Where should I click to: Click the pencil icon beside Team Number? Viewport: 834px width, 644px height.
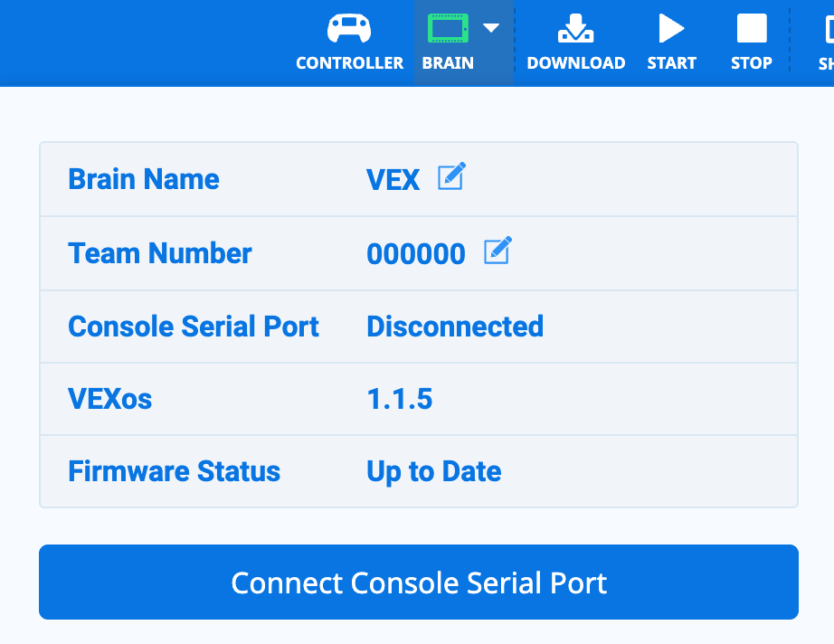tap(496, 251)
